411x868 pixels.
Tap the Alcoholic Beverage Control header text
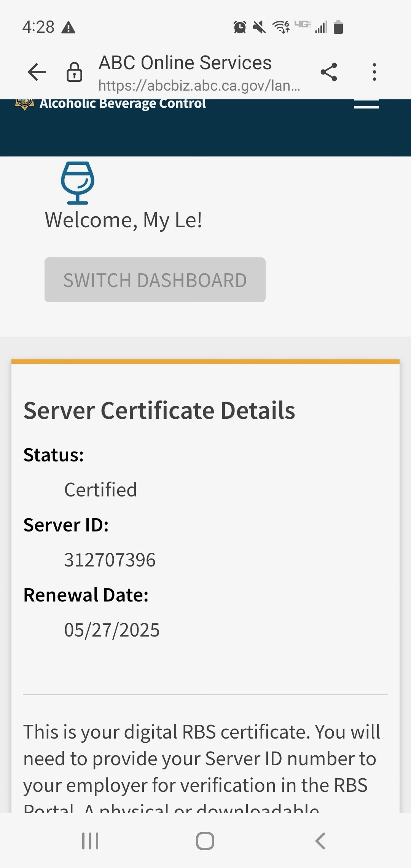123,104
